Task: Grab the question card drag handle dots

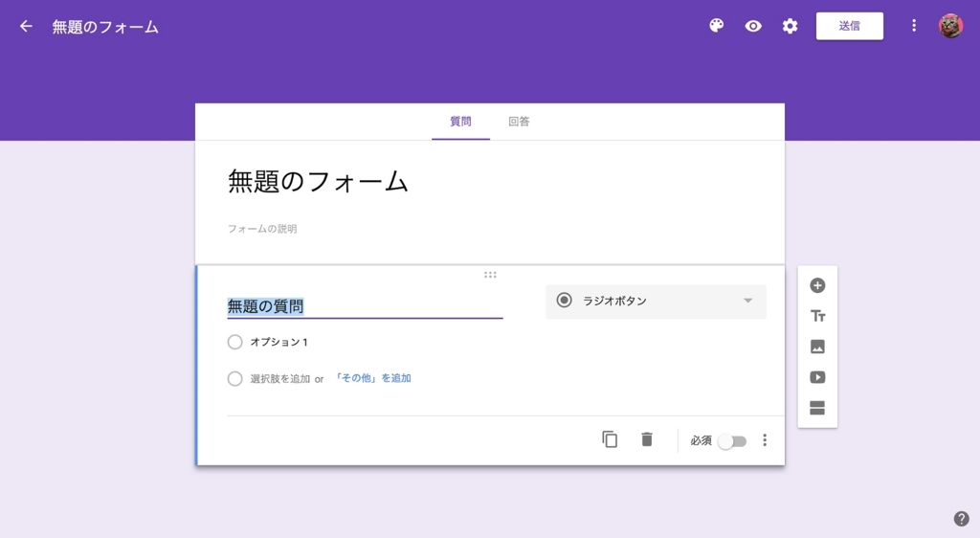Action: pyautogui.click(x=490, y=275)
